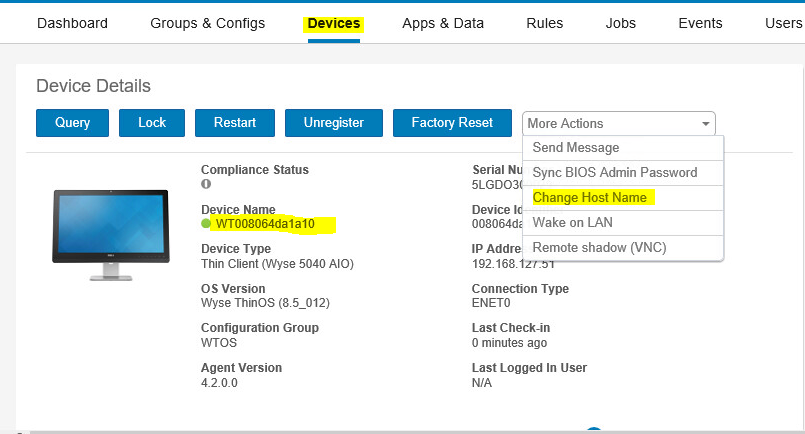805x434 pixels.
Task: Open the Apps & Data tab
Action: tap(443, 23)
